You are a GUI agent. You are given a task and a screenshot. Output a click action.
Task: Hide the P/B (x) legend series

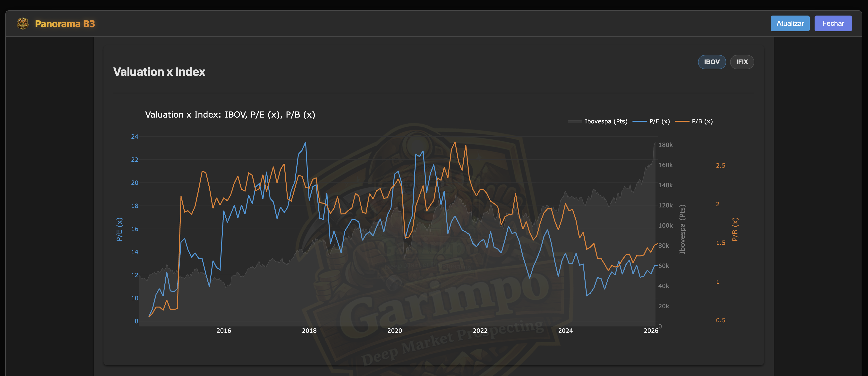tap(702, 121)
